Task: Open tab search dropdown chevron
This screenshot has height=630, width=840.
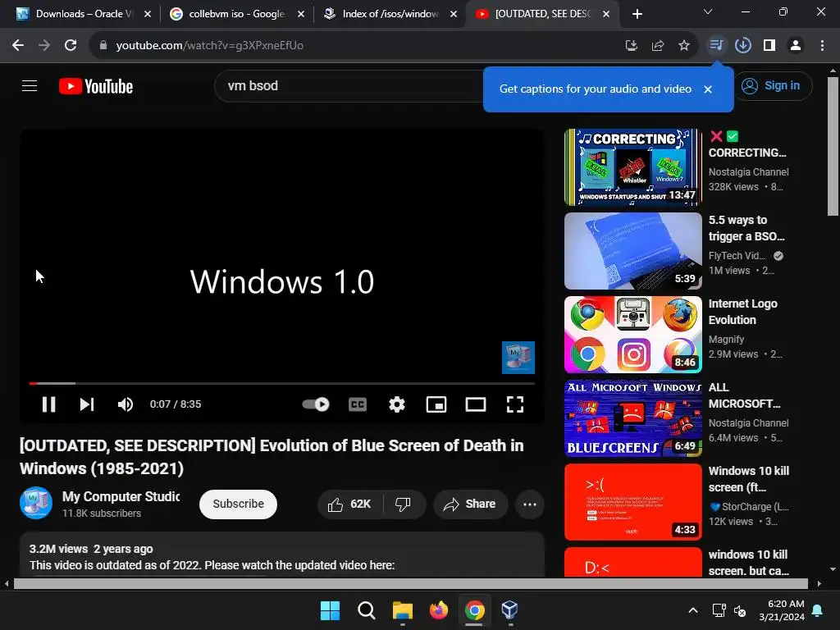Action: click(708, 11)
